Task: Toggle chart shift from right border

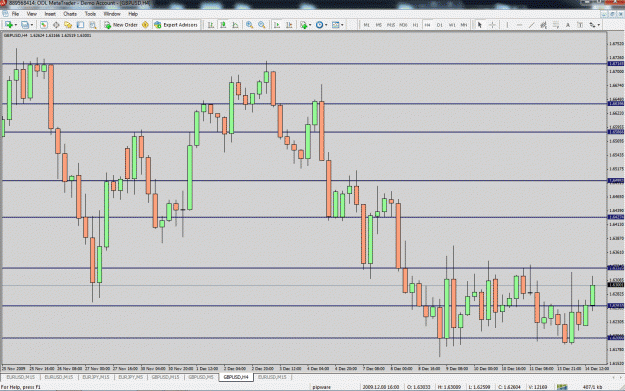Action: click(x=289, y=25)
